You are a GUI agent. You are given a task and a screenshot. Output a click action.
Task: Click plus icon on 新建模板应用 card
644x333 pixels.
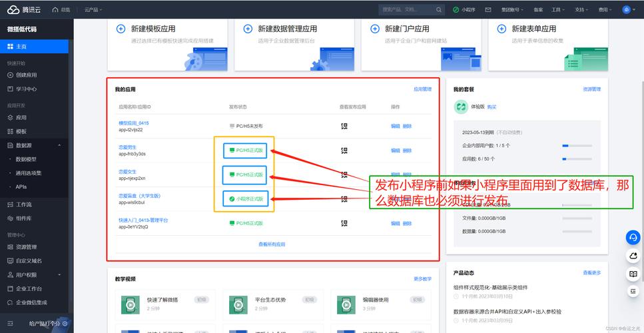coord(121,29)
